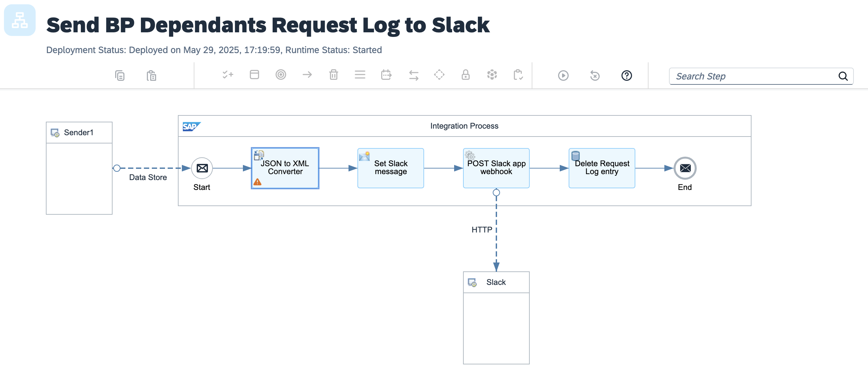Select the Delete Request Log entry step
This screenshot has width=868, height=370.
(602, 168)
